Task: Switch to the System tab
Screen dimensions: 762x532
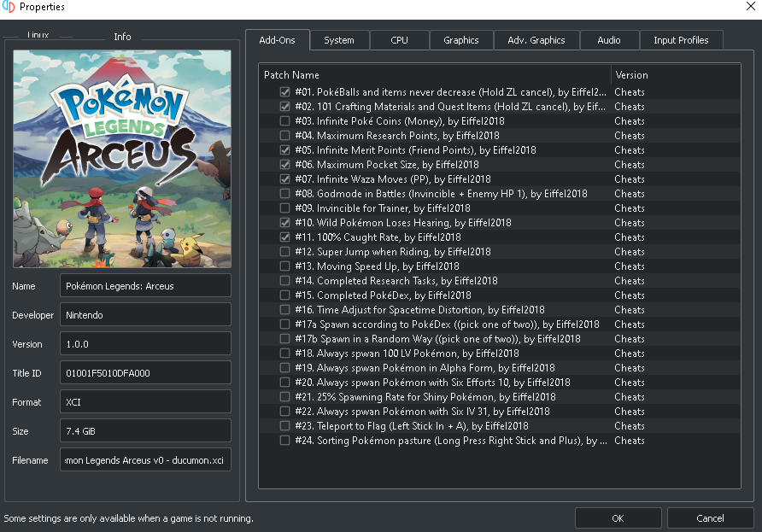Action: [x=339, y=40]
